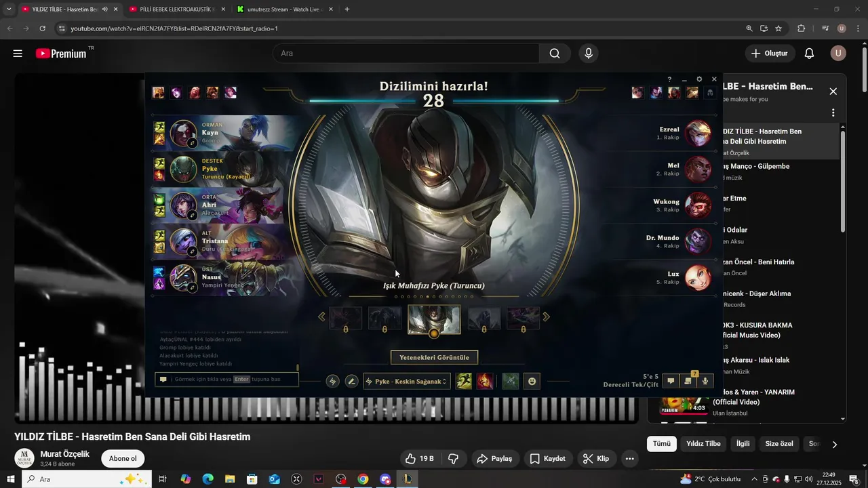Dislike the YouTube video
This screenshot has height=488, width=868.
tap(453, 459)
